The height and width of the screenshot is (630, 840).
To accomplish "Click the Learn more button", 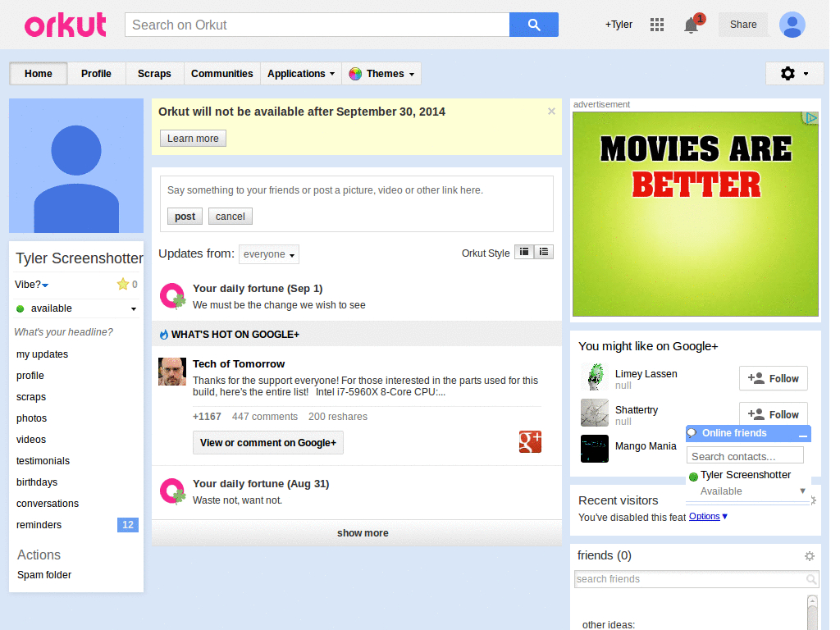I will (x=193, y=138).
